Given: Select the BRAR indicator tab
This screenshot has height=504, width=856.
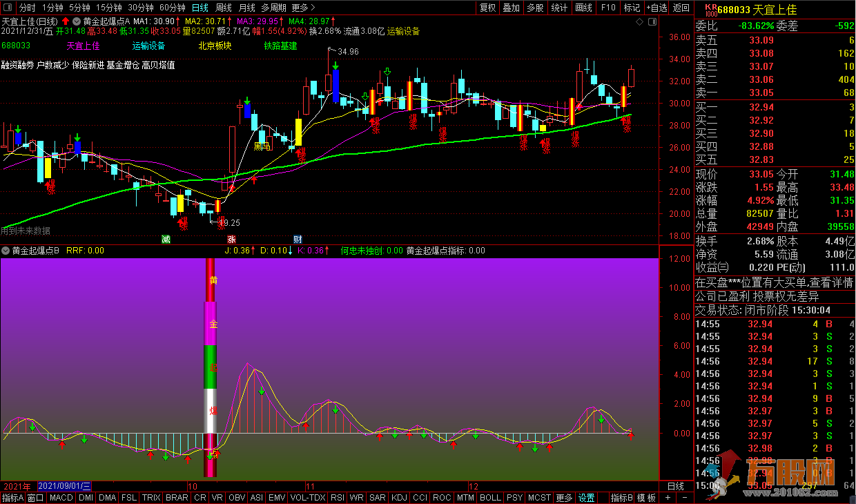Looking at the screenshot, I should coord(177,498).
